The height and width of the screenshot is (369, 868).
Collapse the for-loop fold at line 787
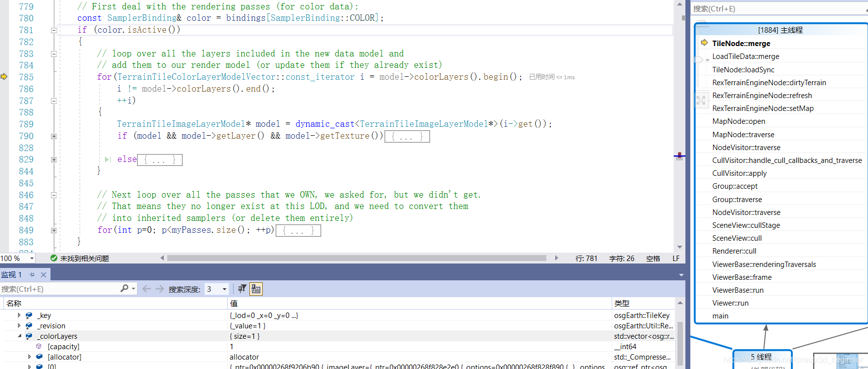pyautogui.click(x=53, y=101)
